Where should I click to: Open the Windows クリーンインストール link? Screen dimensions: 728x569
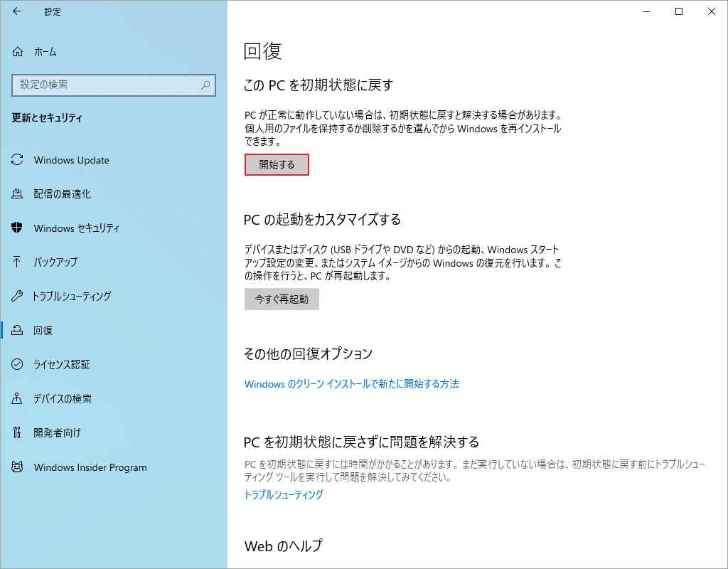click(x=353, y=383)
